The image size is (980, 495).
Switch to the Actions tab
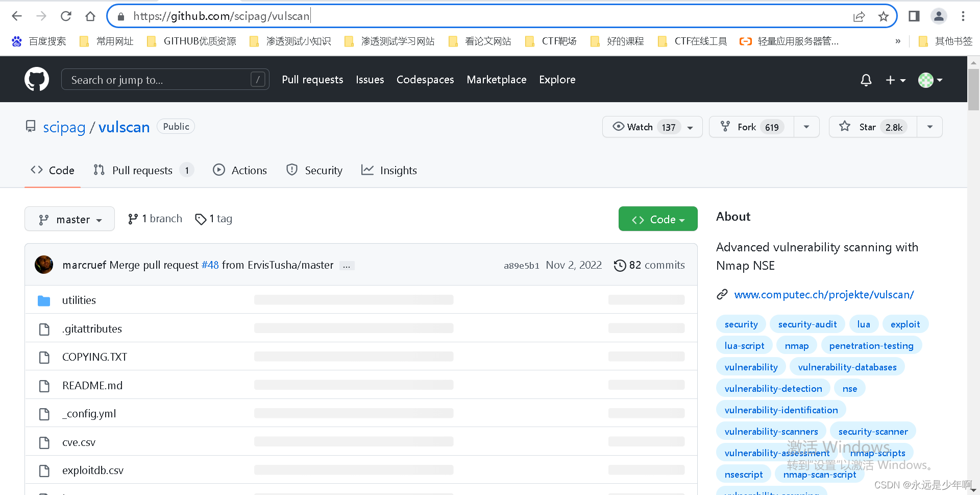point(240,171)
